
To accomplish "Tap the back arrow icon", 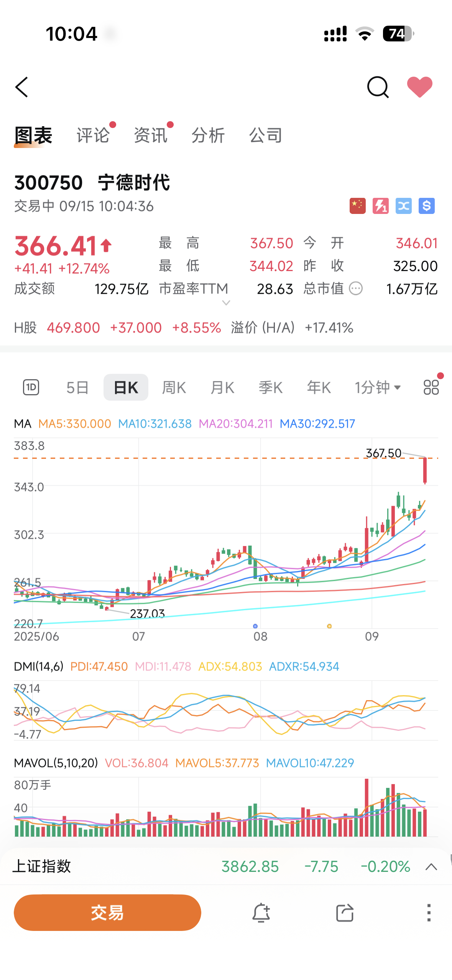I will (x=22, y=87).
